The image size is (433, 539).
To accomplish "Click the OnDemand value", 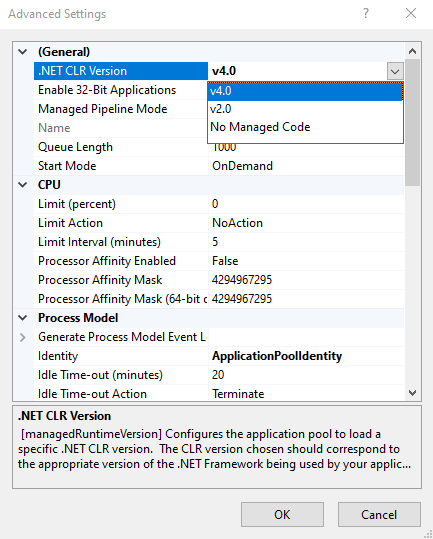I will (x=242, y=166).
